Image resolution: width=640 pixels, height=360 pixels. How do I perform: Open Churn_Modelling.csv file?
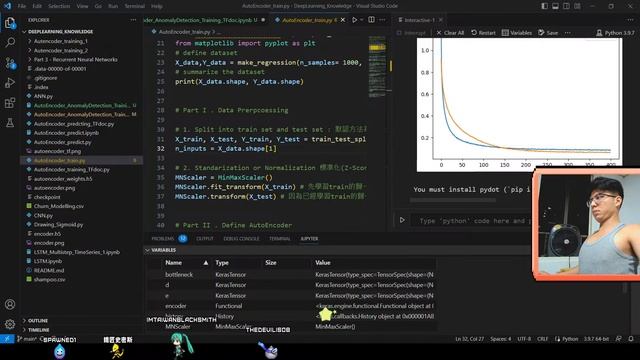[58, 206]
